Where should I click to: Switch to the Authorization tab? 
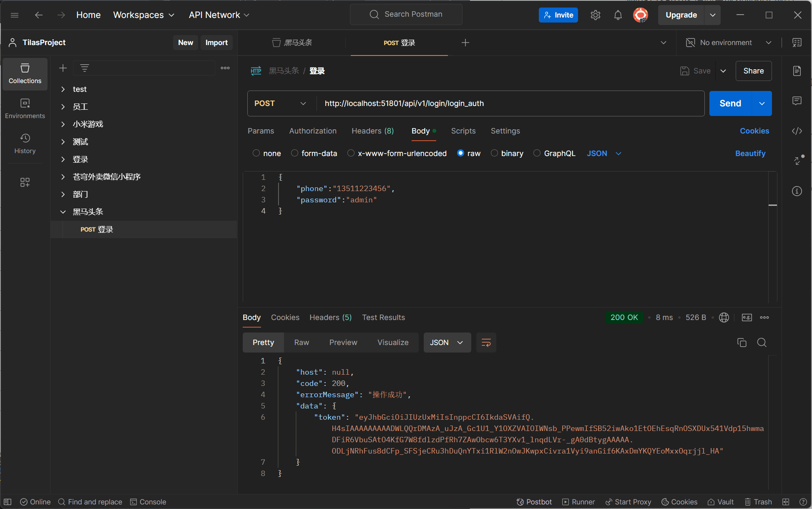[313, 131]
